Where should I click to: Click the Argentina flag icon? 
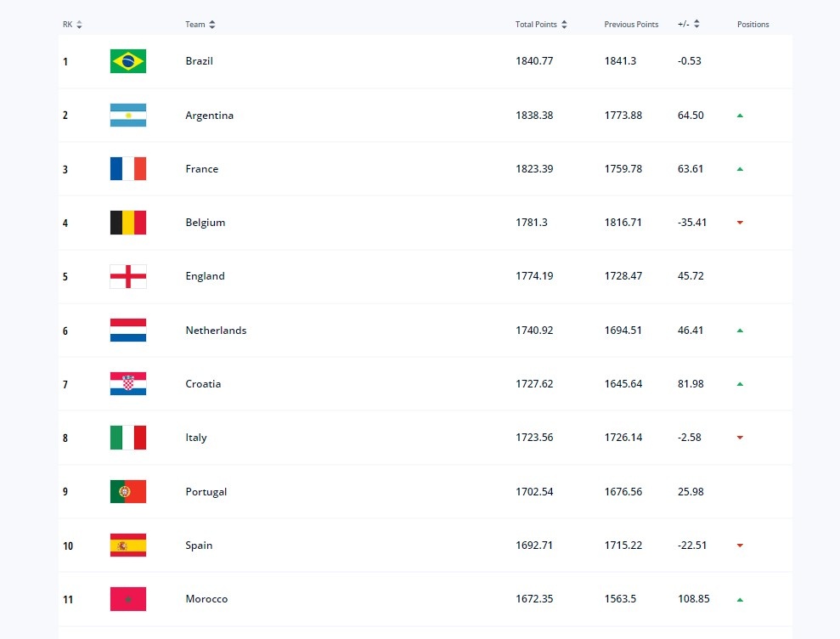click(x=128, y=116)
